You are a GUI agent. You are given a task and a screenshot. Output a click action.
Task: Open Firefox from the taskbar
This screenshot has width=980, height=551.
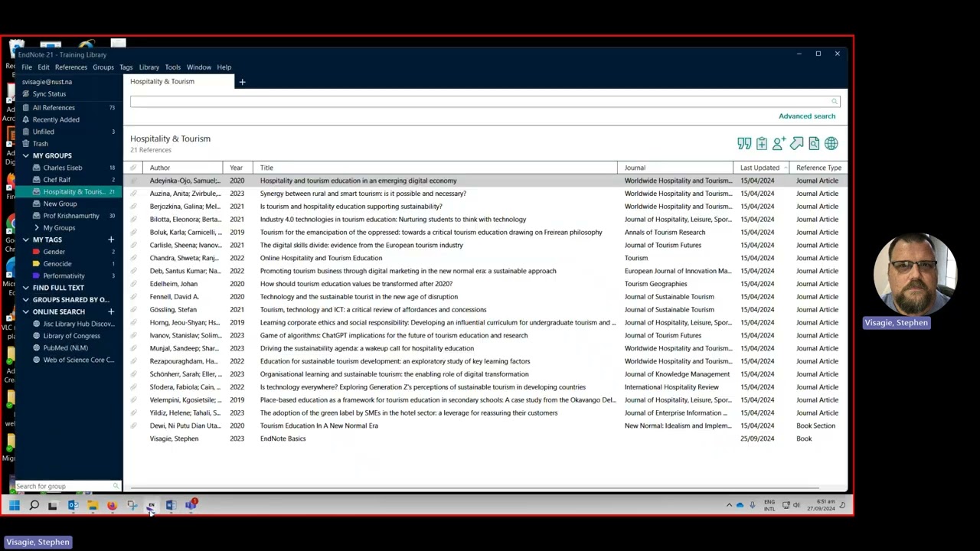[112, 505]
